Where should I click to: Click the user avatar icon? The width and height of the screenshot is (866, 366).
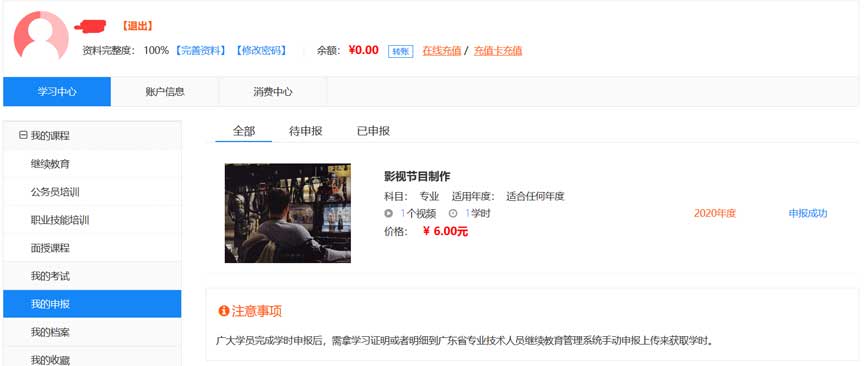[x=41, y=36]
